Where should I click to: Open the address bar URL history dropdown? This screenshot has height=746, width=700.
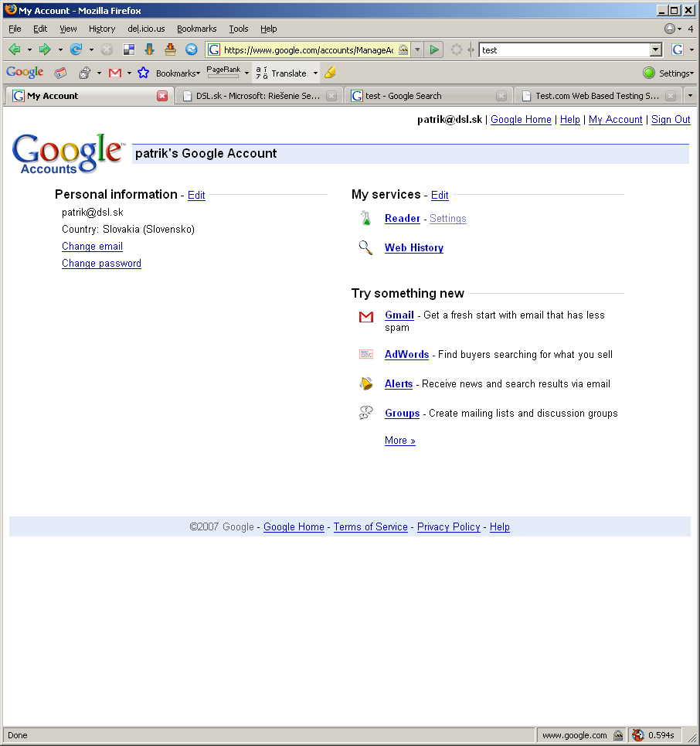tap(417, 49)
